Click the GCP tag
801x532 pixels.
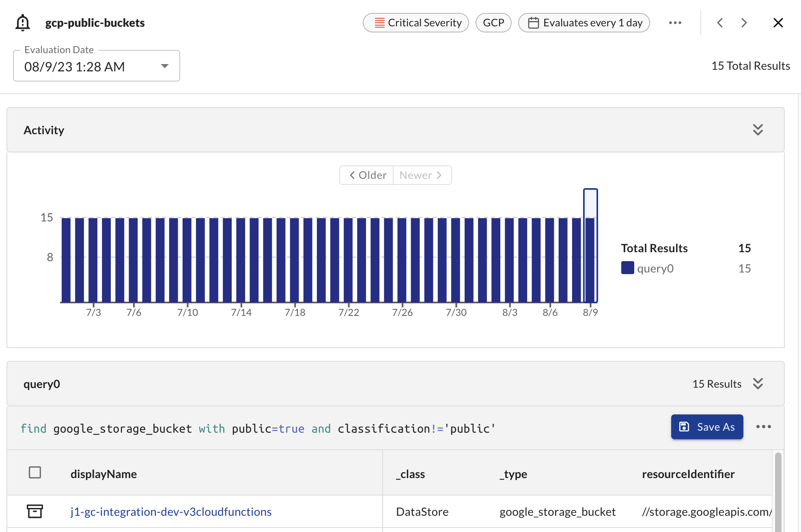493,23
